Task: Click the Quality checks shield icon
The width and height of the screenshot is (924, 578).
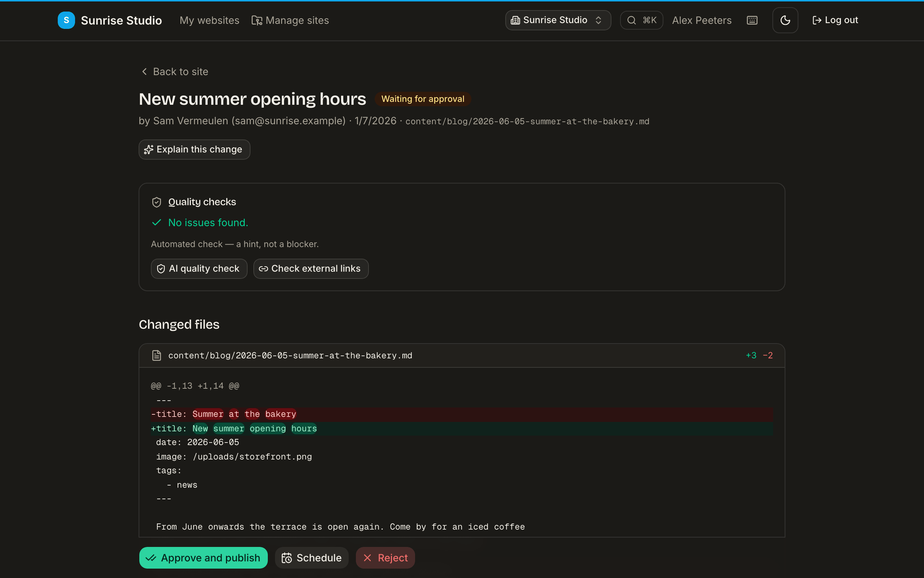Action: (157, 202)
